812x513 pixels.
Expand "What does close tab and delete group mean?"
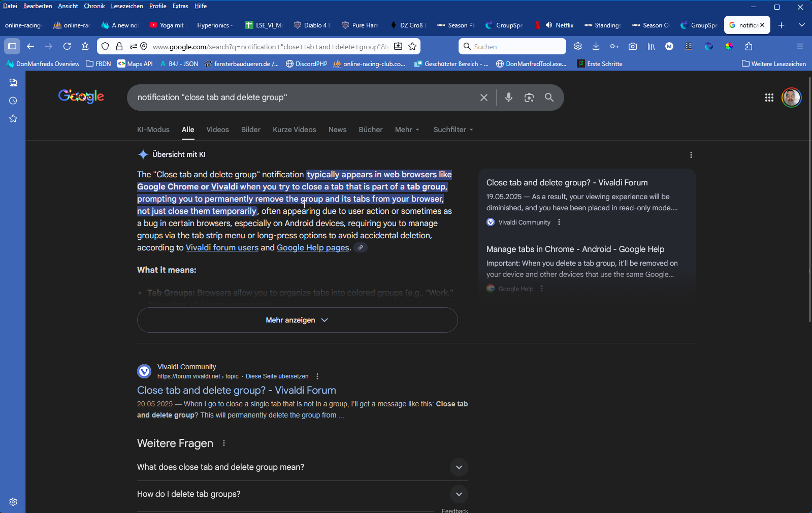(x=459, y=467)
